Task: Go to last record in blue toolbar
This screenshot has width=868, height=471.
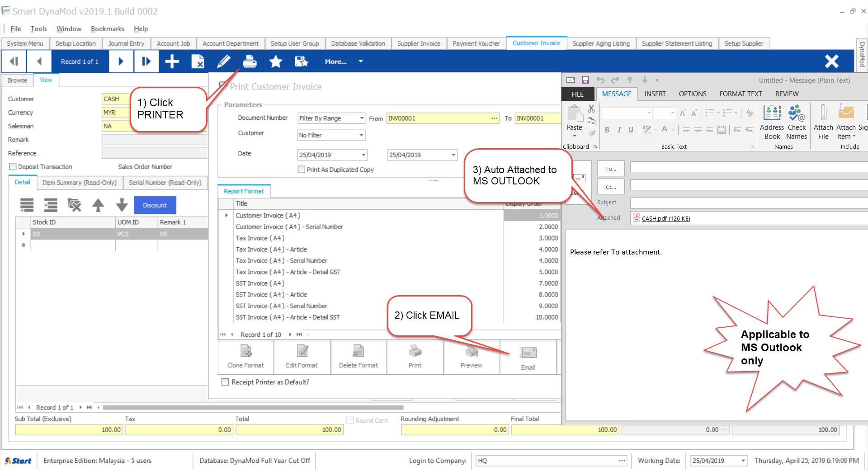Action: (x=146, y=61)
